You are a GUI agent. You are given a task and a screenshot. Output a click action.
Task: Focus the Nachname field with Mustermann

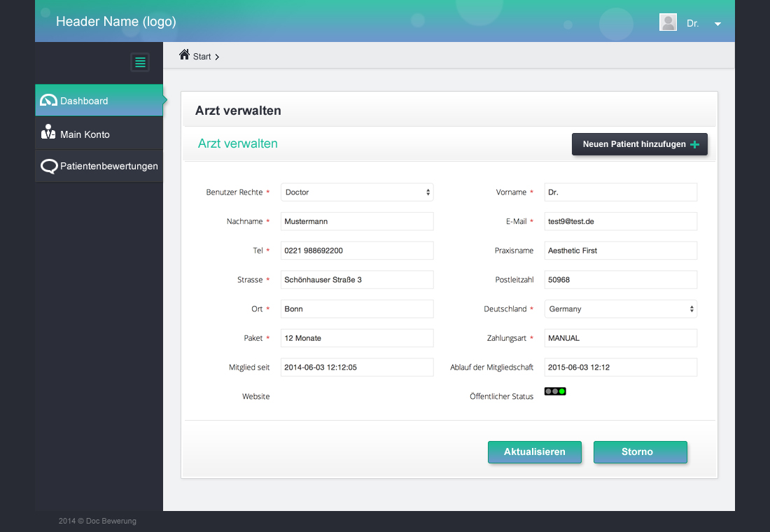pyautogui.click(x=357, y=221)
